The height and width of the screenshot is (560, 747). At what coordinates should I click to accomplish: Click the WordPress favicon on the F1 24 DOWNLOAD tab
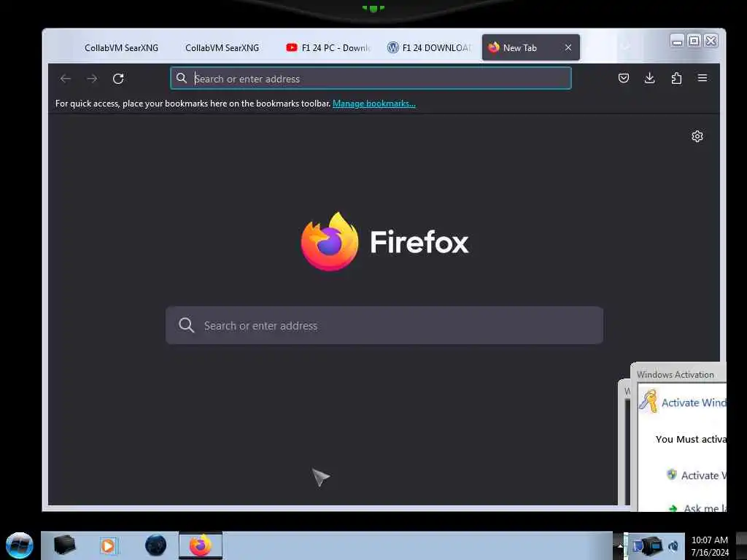pyautogui.click(x=392, y=47)
